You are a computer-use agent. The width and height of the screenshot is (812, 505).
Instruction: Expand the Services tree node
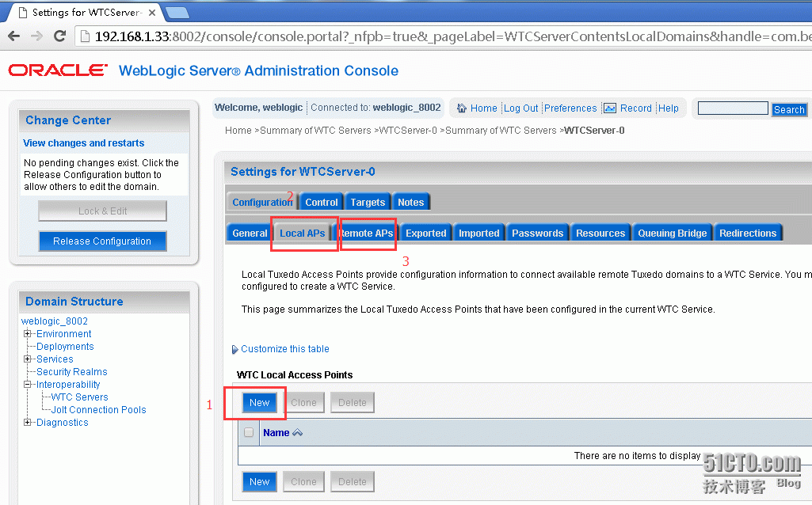(x=28, y=359)
